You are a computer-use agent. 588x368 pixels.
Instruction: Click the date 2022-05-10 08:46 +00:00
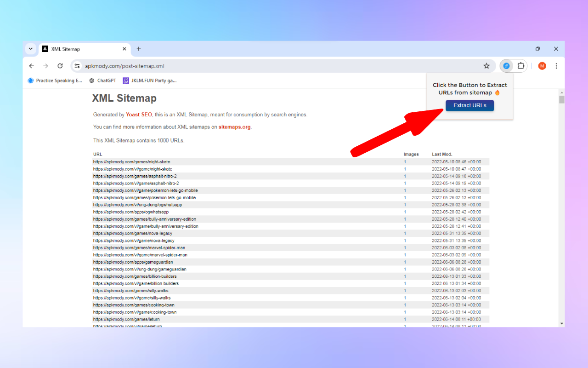click(x=457, y=162)
